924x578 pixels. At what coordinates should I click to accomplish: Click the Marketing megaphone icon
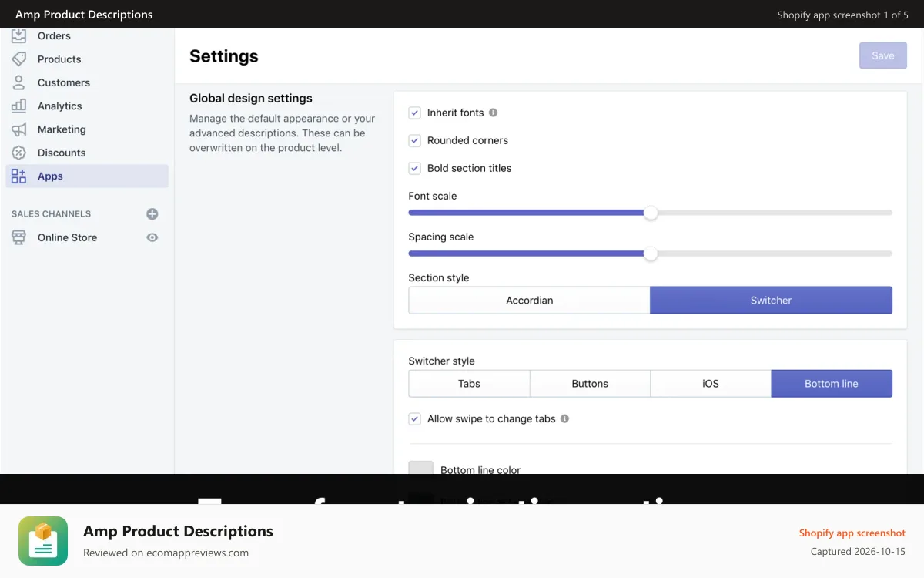18,129
